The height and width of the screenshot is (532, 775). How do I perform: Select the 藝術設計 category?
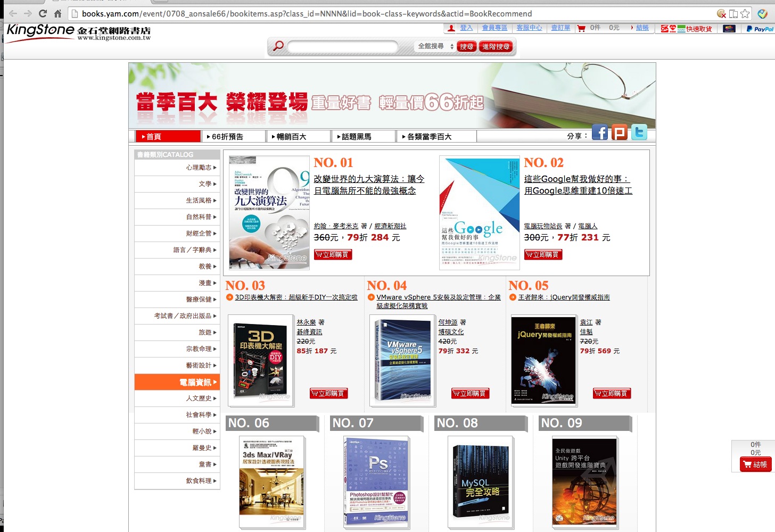(177, 365)
